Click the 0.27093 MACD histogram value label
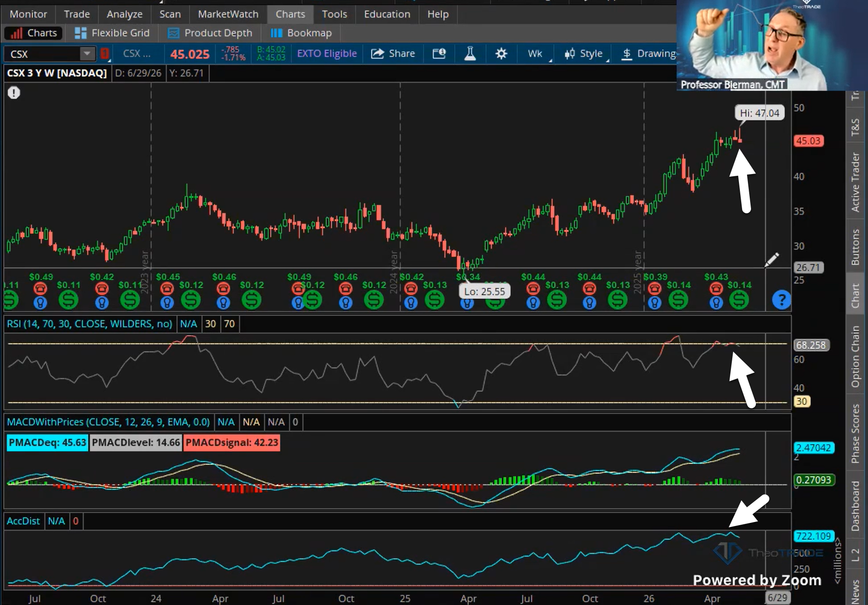This screenshot has height=605, width=868. point(814,480)
